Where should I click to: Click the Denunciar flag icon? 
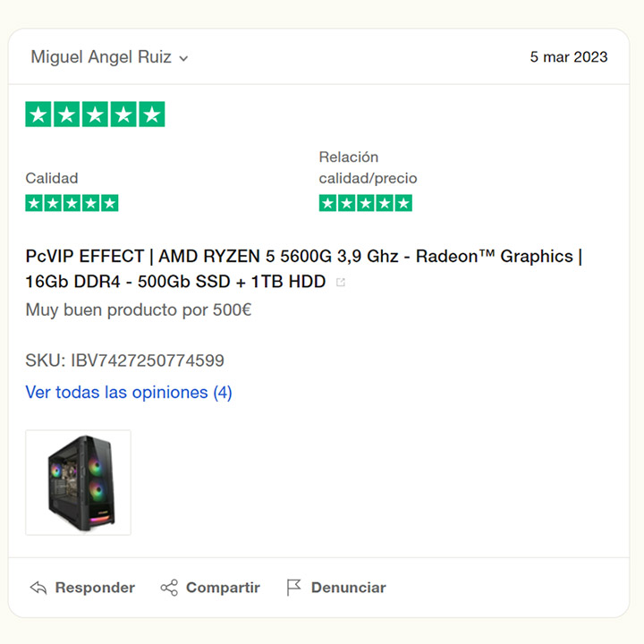click(293, 588)
